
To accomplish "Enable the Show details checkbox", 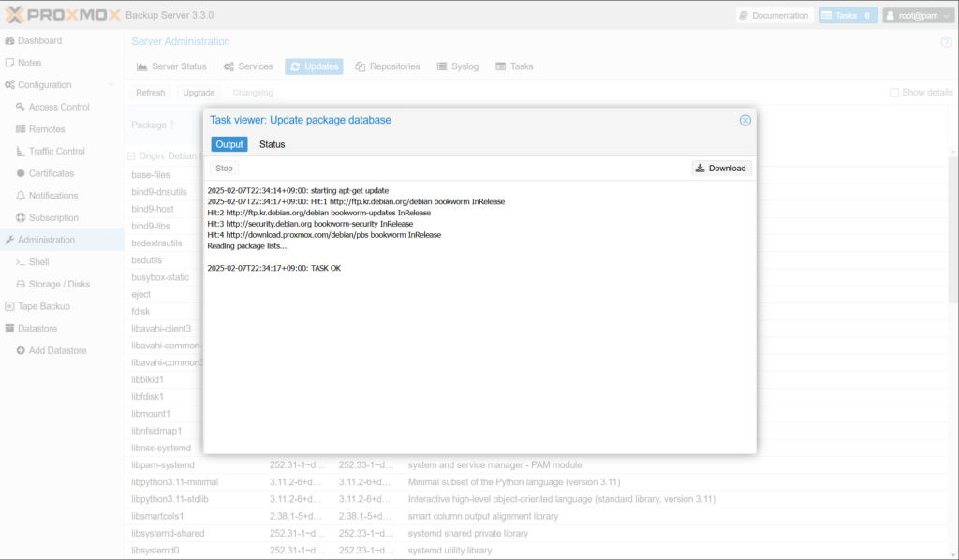I will click(894, 93).
